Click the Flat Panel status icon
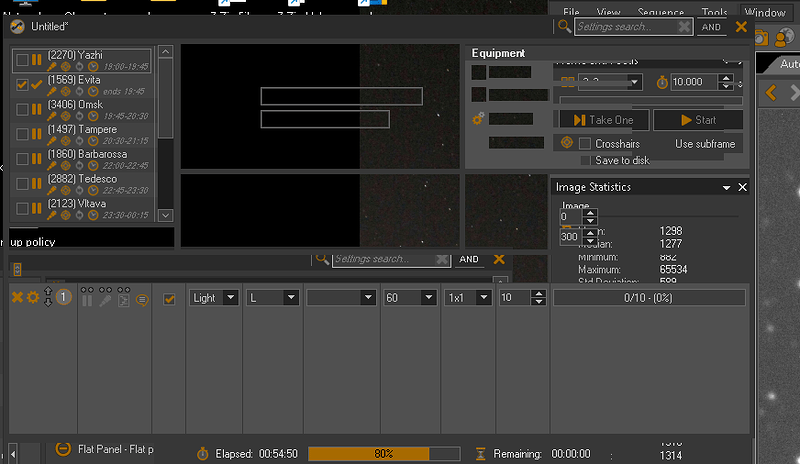800x464 pixels. coord(63,449)
